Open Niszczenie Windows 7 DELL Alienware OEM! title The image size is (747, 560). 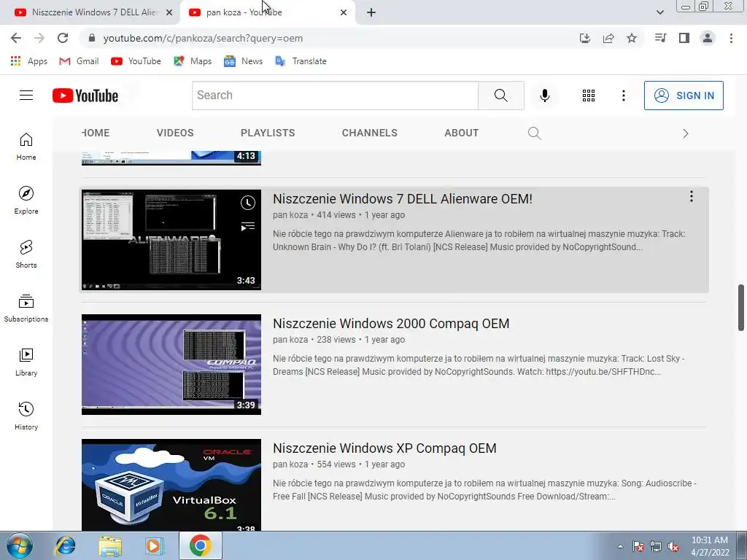pos(403,198)
